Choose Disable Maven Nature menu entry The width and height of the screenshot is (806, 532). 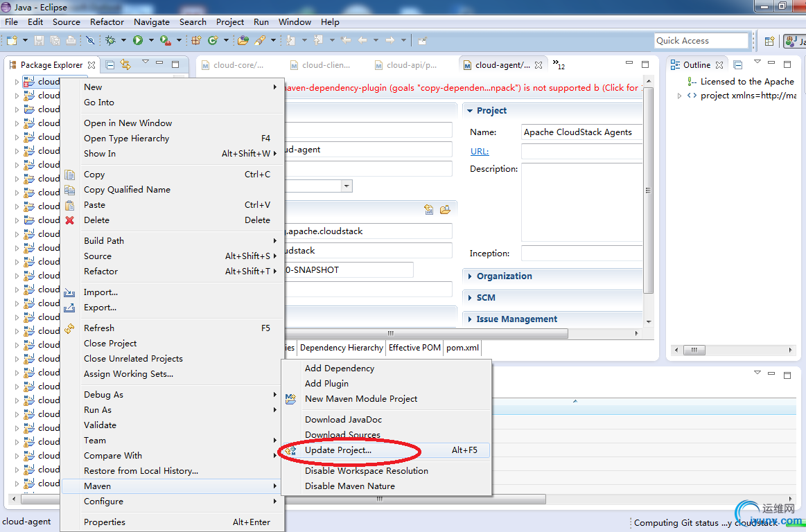point(349,486)
